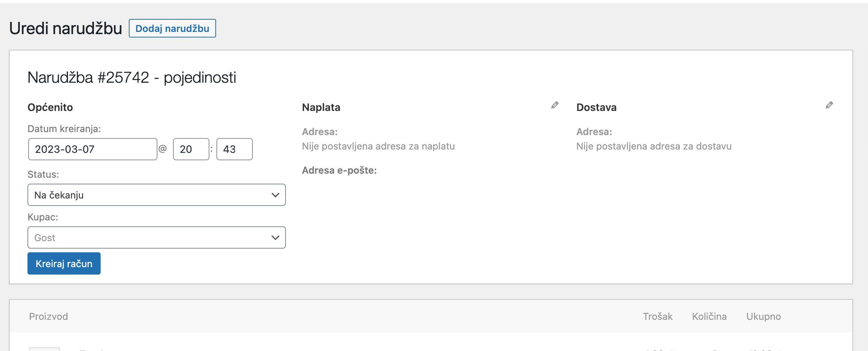Click the hour field showing 20

(x=191, y=149)
